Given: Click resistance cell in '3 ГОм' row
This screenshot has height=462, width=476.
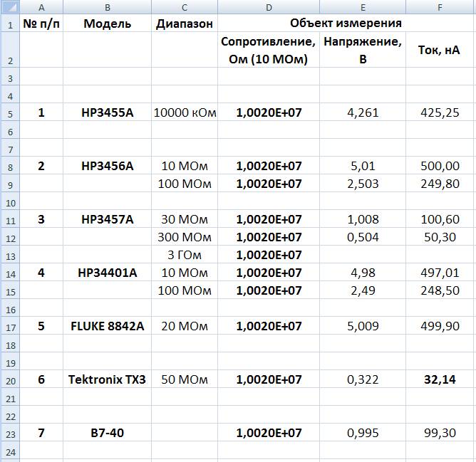Looking at the screenshot, I should [x=269, y=255].
